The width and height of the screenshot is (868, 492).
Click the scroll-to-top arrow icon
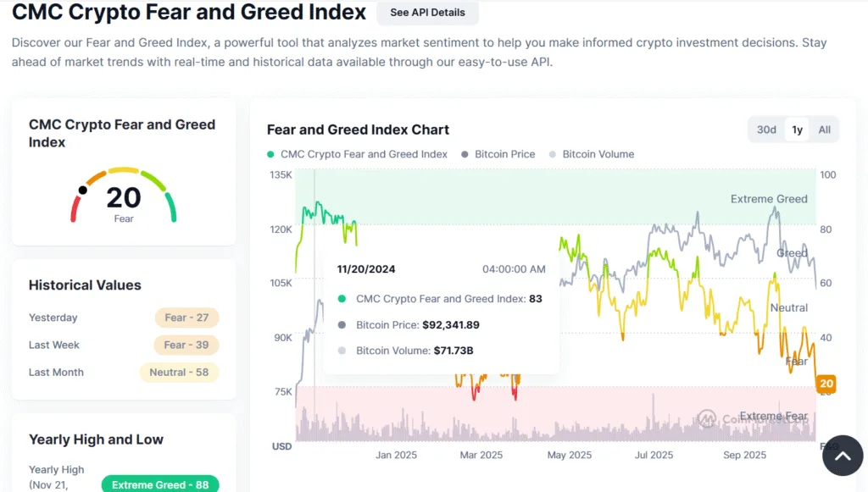(x=843, y=455)
